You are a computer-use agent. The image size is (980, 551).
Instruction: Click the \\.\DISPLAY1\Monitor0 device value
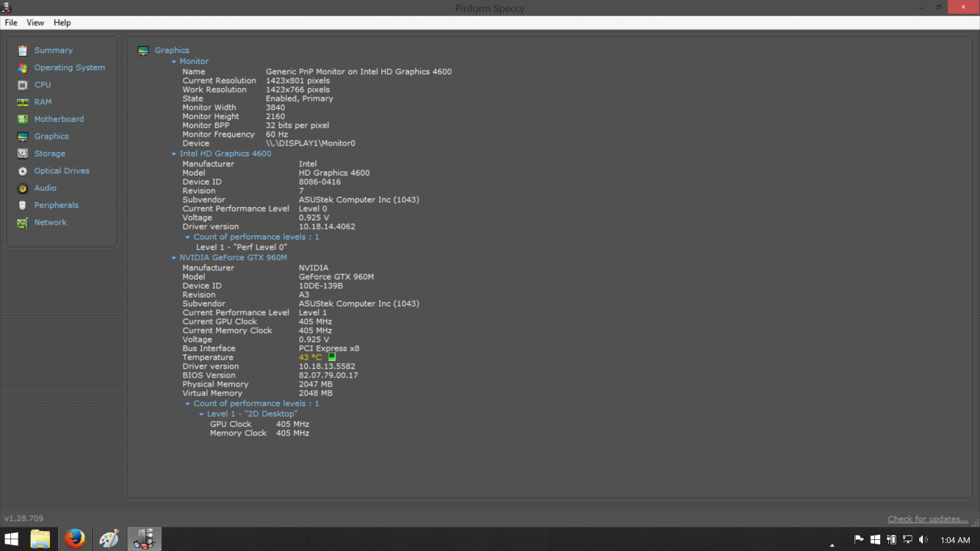click(x=311, y=143)
